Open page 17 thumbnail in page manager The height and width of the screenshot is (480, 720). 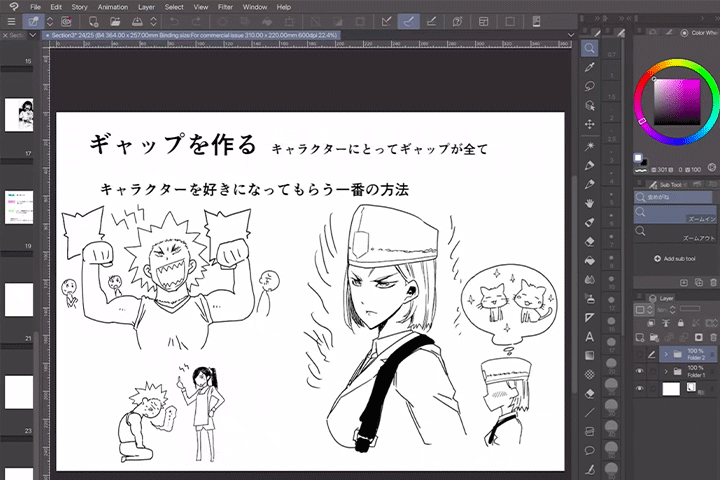(19, 114)
